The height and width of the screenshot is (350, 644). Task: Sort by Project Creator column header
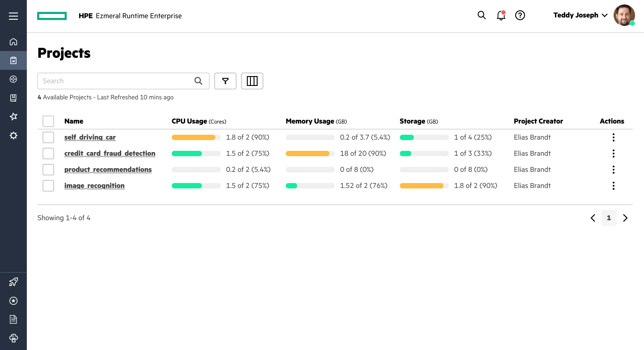[538, 121]
